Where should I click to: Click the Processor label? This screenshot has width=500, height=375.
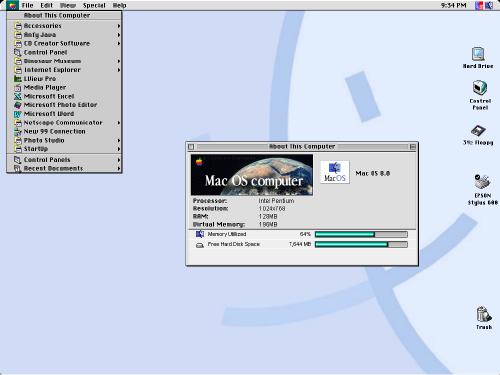click(x=210, y=201)
